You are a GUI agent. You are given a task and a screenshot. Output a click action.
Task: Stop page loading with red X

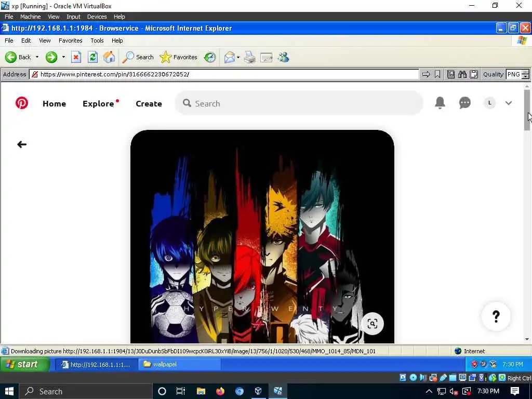(x=76, y=57)
